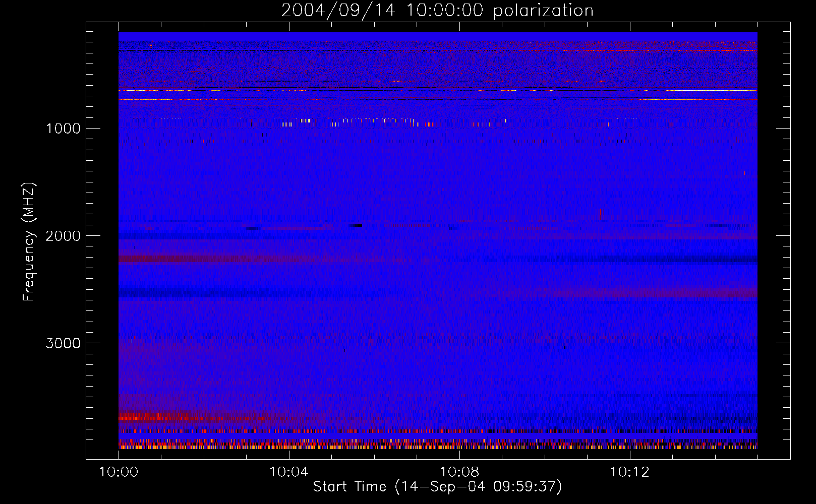Click the 1000 frequency tick label
The image size is (816, 504).
63,129
